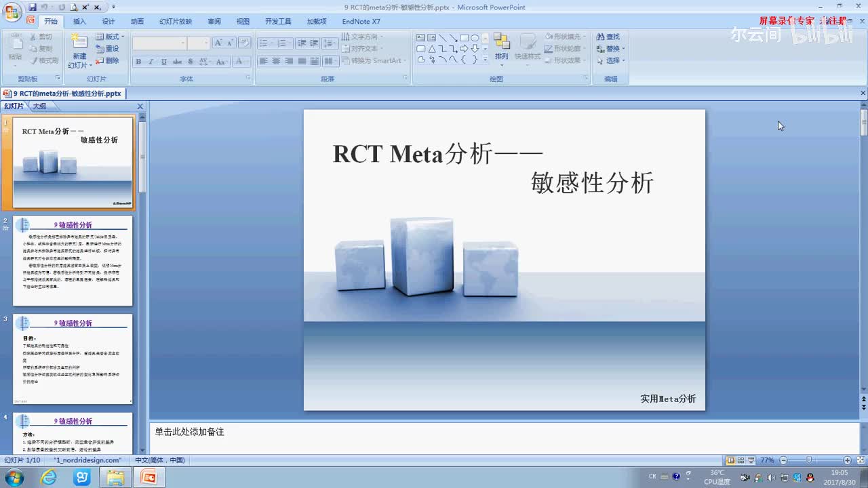
Task: Open the Slide Show (幻灯片放映) ribbon tab
Action: (x=176, y=22)
